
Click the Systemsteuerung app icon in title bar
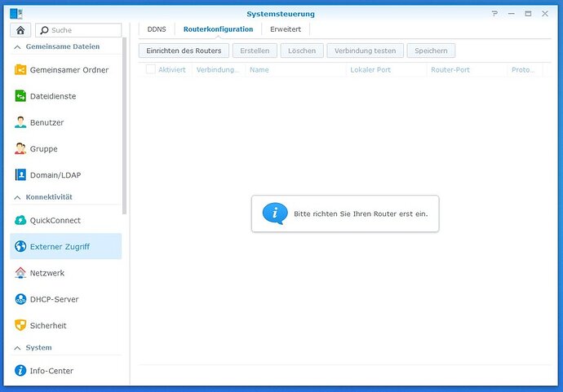pyautogui.click(x=16, y=14)
